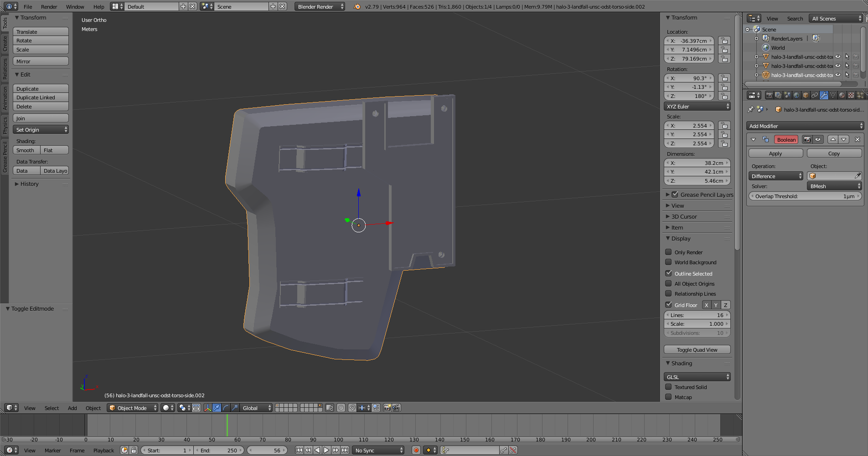This screenshot has width=868, height=456.
Task: Open the Object properties cube tab
Action: coord(806,95)
